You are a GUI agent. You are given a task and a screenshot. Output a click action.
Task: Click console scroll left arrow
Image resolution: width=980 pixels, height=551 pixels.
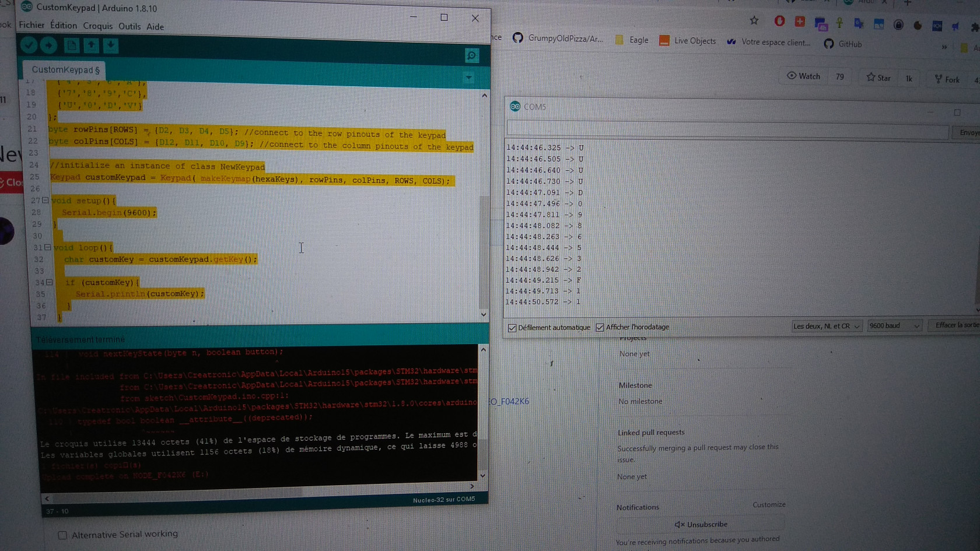[x=47, y=499]
